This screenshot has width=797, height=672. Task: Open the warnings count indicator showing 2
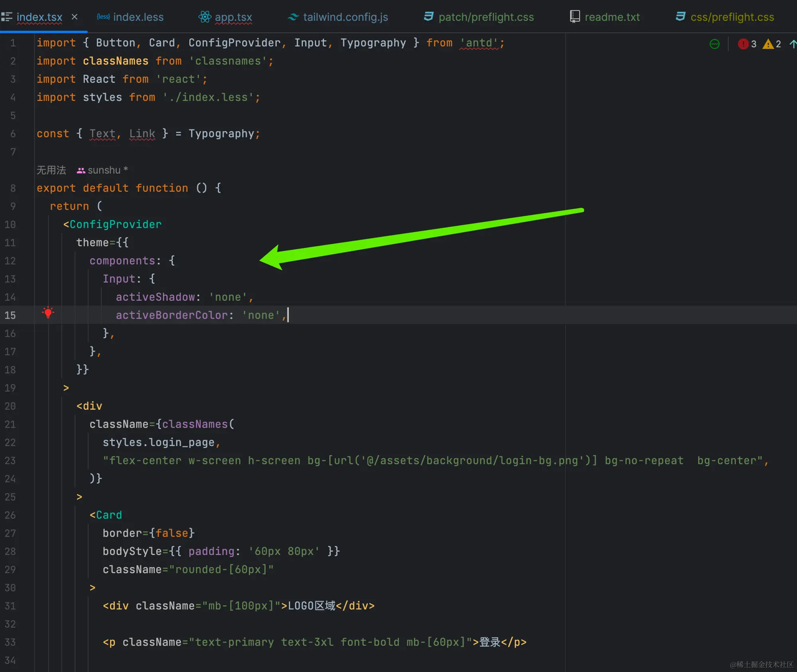point(772,44)
